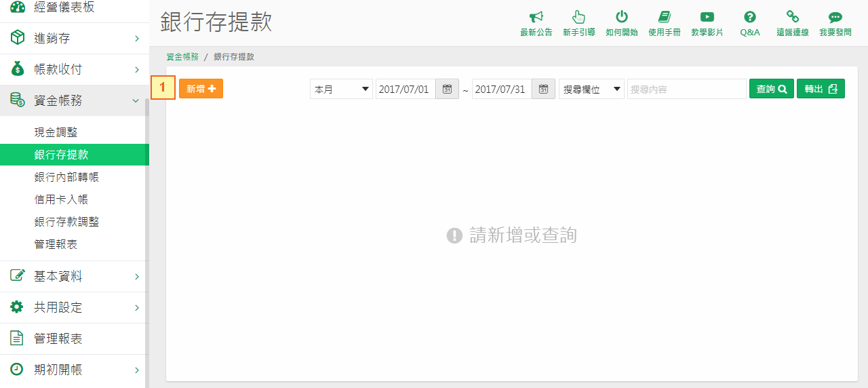Open the 新手引導 beginner guide icon
The image size is (868, 388).
tap(578, 17)
